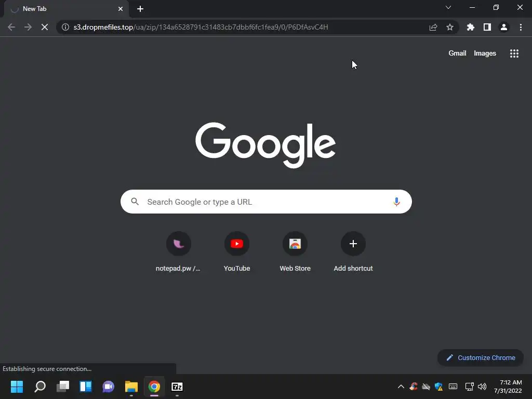Open YouTube shortcut
Screen dimensions: 532x399
click(x=237, y=252)
